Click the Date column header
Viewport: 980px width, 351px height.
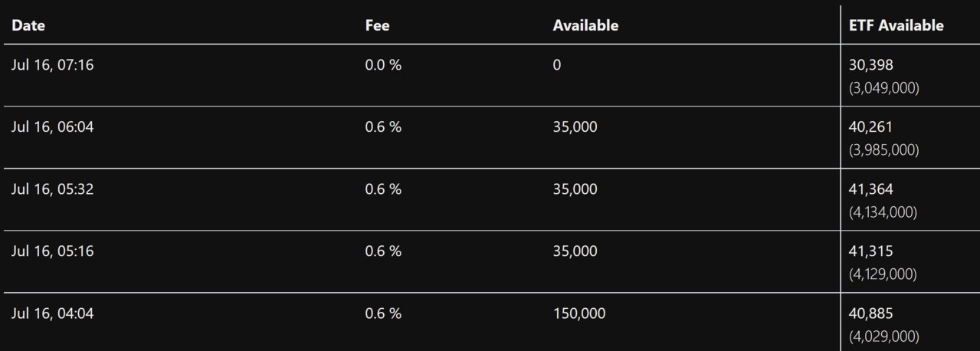tap(28, 25)
